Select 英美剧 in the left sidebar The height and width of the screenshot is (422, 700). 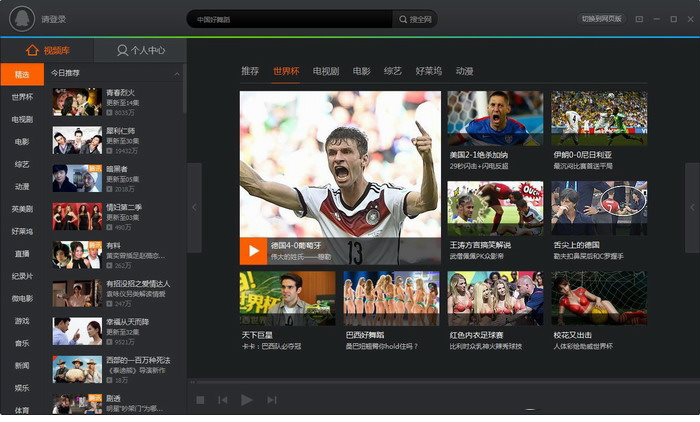pyautogui.click(x=22, y=209)
